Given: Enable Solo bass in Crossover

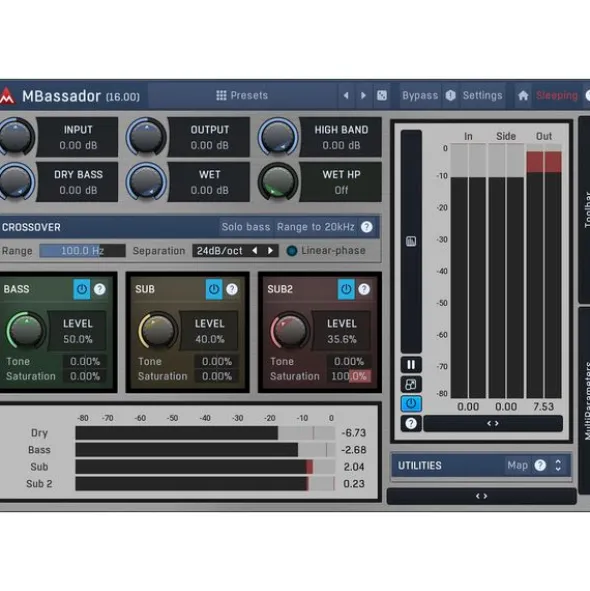Looking at the screenshot, I should 246,227.
